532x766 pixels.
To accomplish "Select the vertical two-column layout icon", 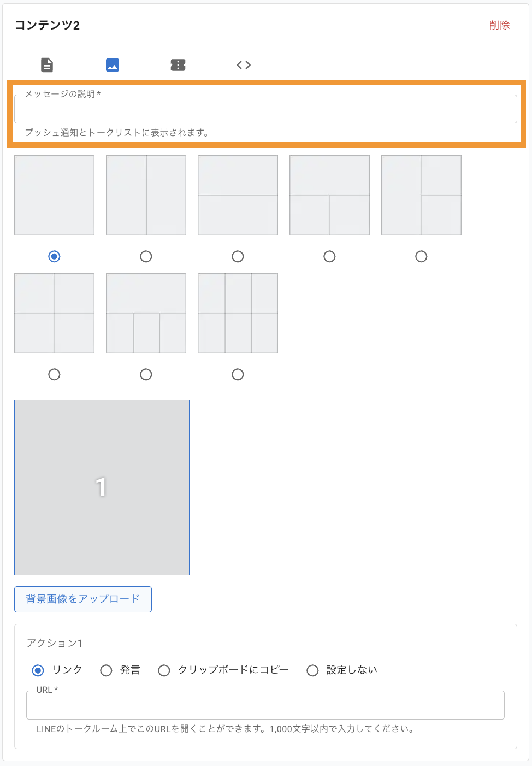I will (146, 195).
